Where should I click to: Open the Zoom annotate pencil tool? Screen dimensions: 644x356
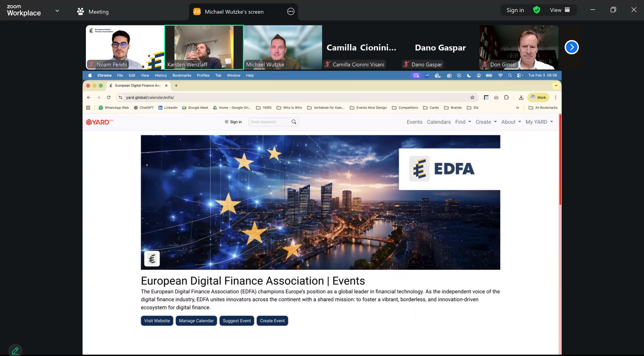coord(15,350)
